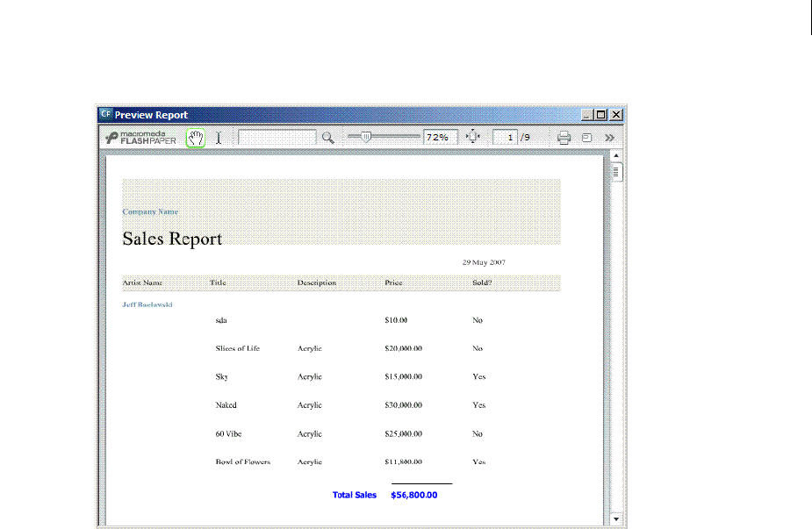812x529 pixels.
Task: Click the vertical scrollbar thumb
Action: pos(615,172)
